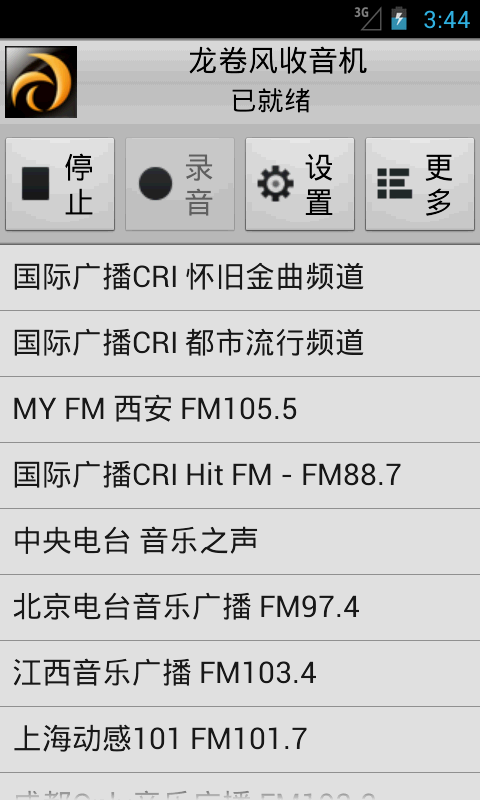
Task: Play 江西音乐广播 FM103.4
Action: (240, 673)
